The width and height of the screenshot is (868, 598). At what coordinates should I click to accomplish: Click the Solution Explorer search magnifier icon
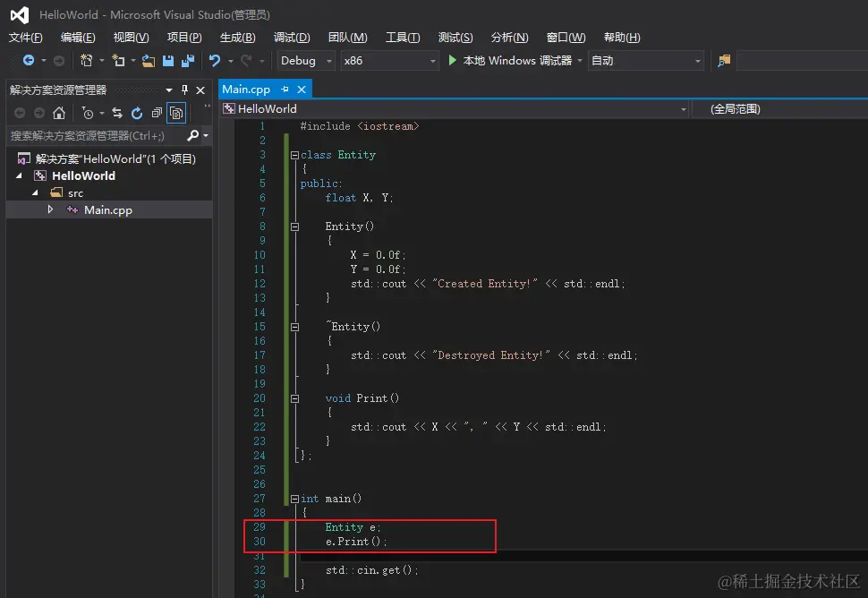(x=192, y=135)
